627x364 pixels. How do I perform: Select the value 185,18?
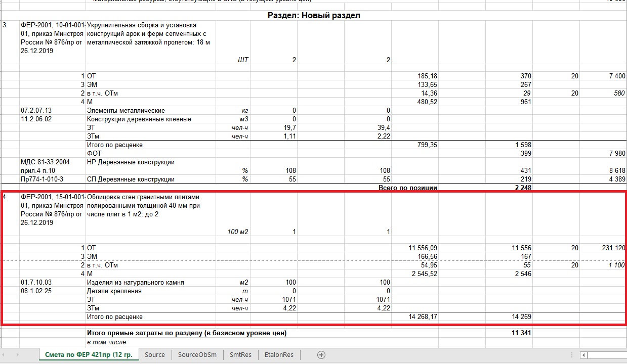[427, 76]
